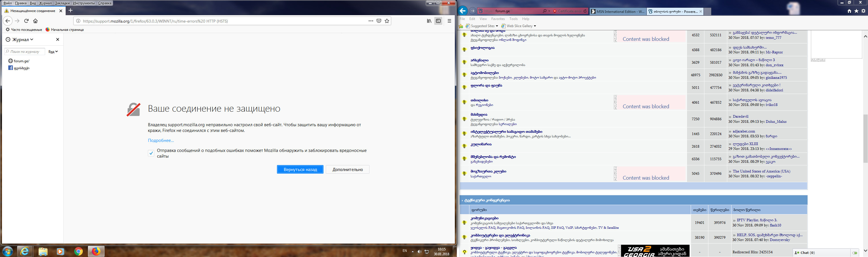The height and width of the screenshot is (257, 868).
Task: Open the Вид sort dropdown
Action: tap(53, 51)
